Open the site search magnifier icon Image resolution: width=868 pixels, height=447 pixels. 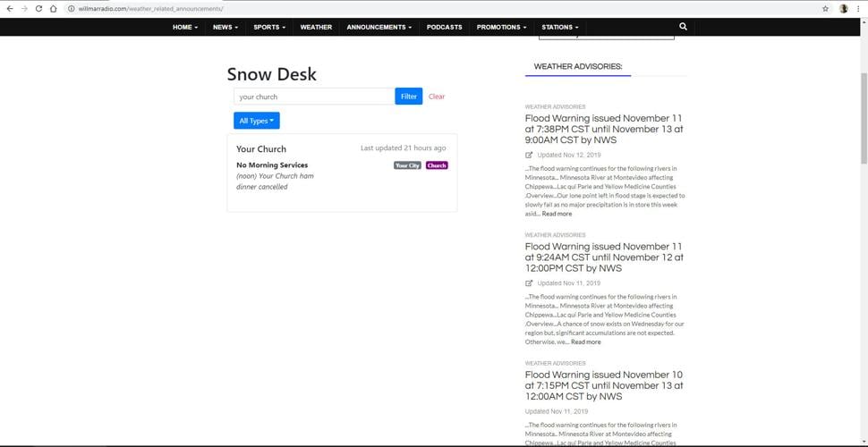(x=683, y=27)
